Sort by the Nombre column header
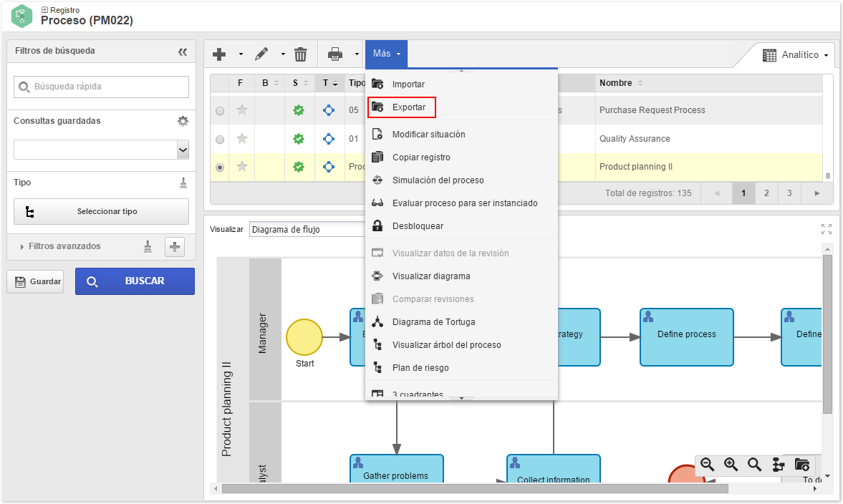 [615, 83]
